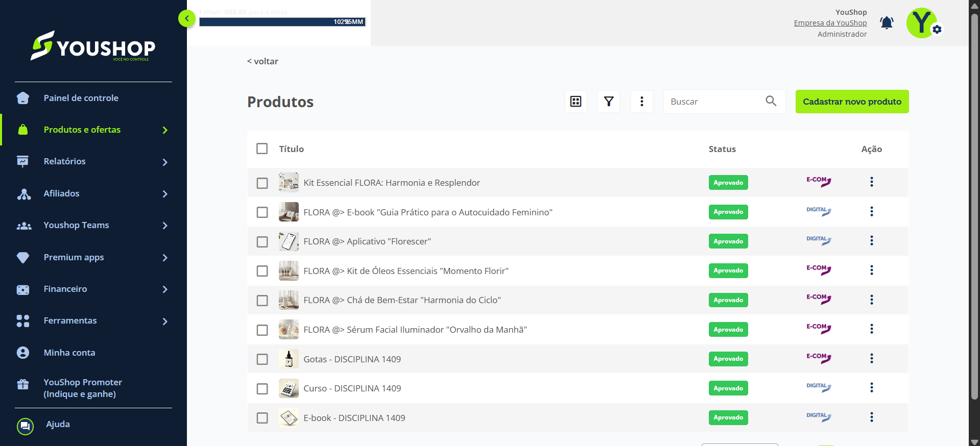Check the Sérum Facial Iluminador row

(x=262, y=330)
